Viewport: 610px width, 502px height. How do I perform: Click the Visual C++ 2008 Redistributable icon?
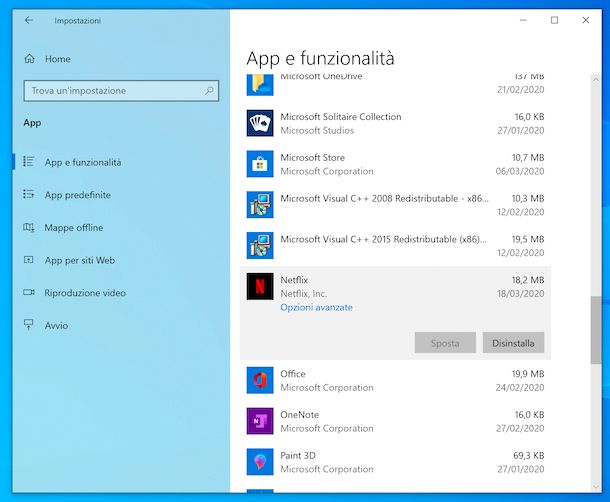tap(260, 205)
